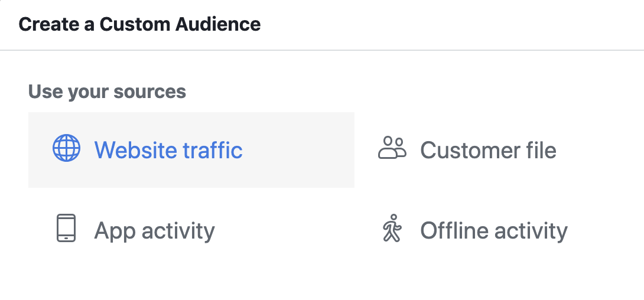Click the "Create a Custom Audience" dialog title
Image resolution: width=644 pixels, height=300 pixels.
point(139,24)
